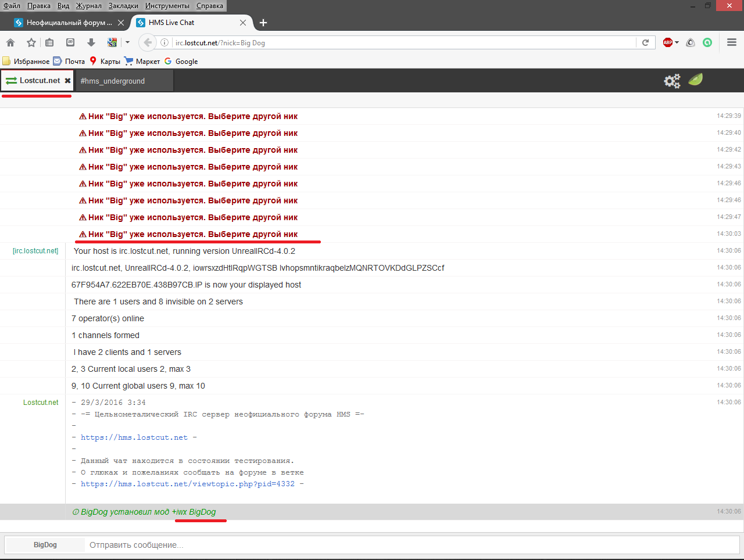Click the message input field

[x=407, y=545]
